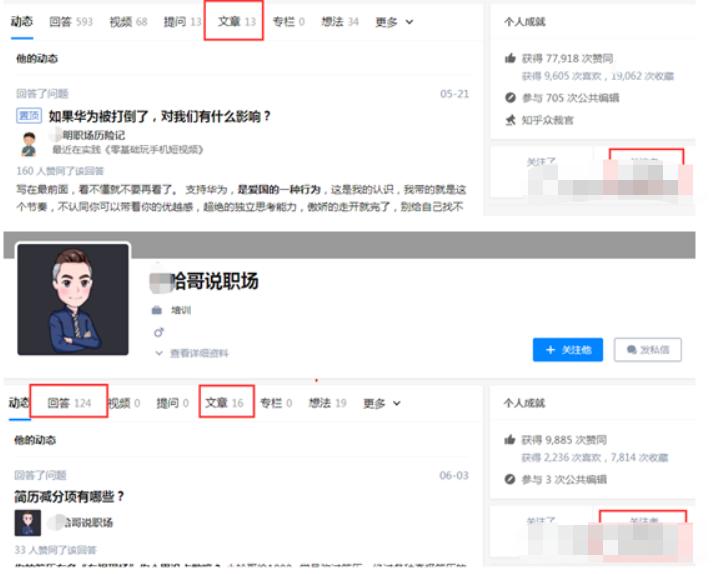Expand 查看详细资料
This screenshot has height=574, width=718.
tap(192, 353)
